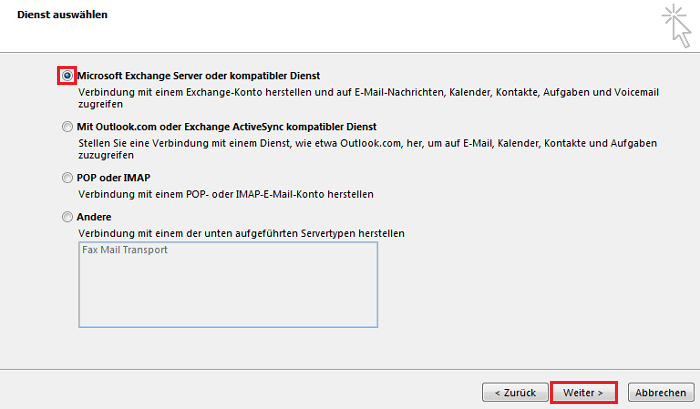
Task: Click the 'zugreifen' line under the Exchange description
Action: tap(100, 104)
